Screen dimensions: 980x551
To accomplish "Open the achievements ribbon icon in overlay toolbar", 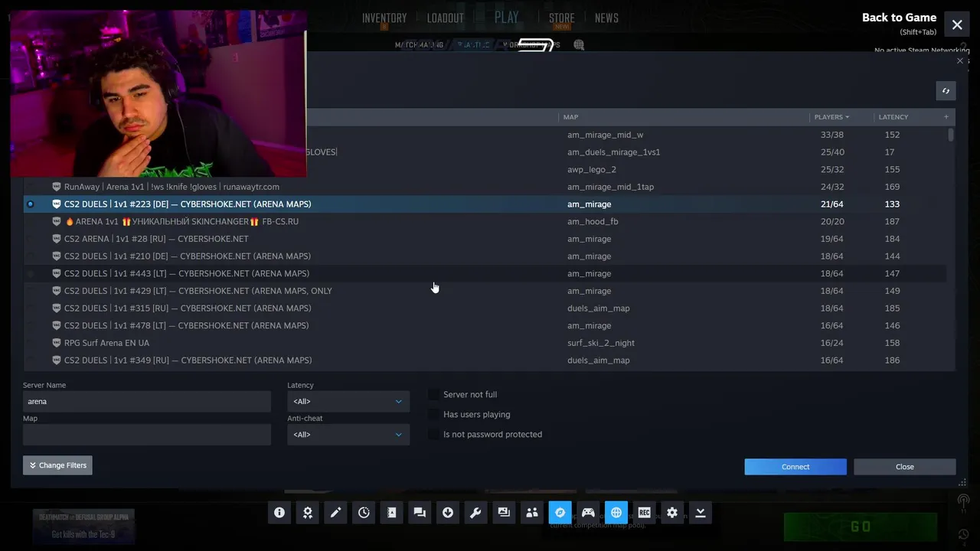I will (308, 513).
